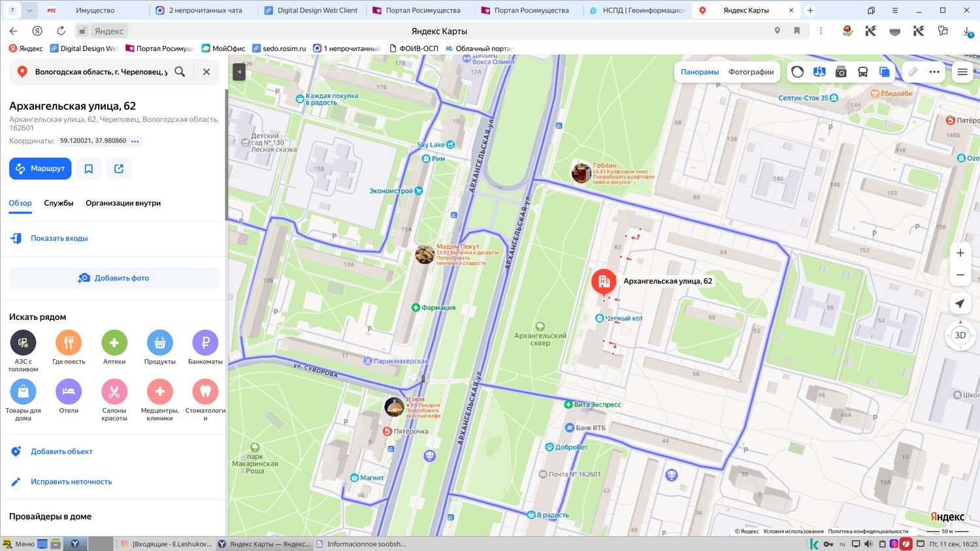The image size is (980, 551).
Task: Search nearby Банкоматы
Action: [205, 348]
